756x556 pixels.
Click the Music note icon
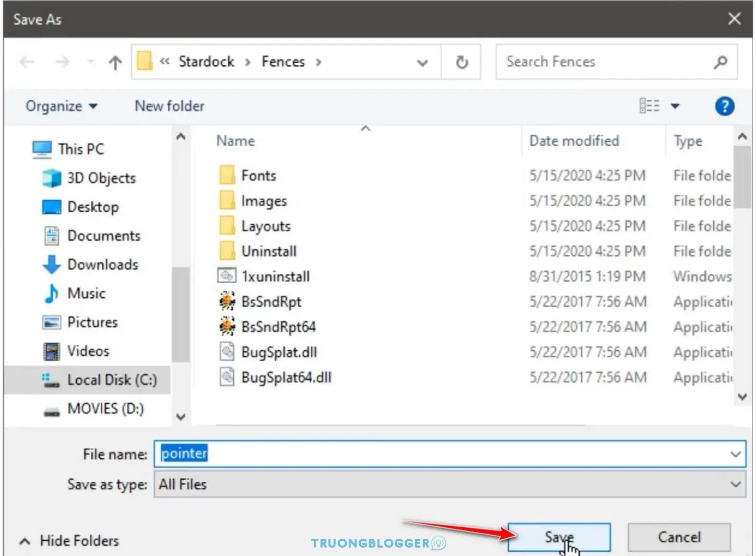(x=51, y=293)
